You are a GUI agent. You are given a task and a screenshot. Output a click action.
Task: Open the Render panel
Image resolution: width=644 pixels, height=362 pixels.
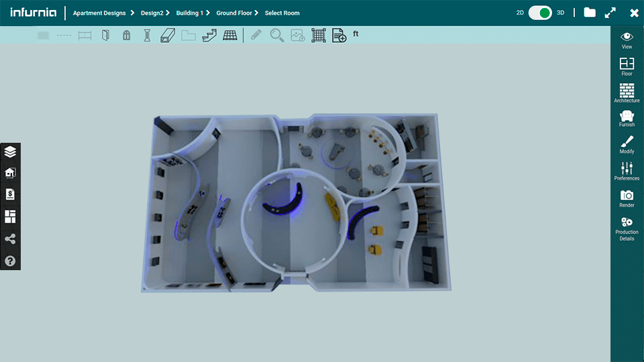tap(627, 198)
